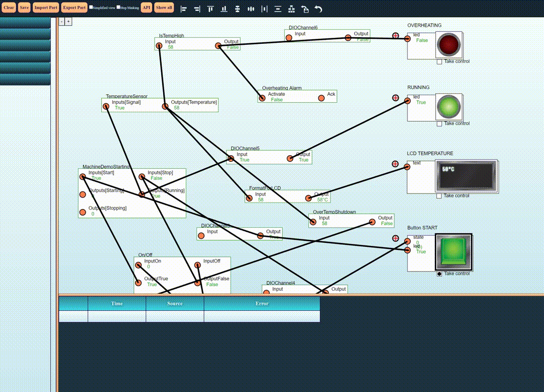
Task: Collapse canvas with the minus button
Action: coord(62,22)
